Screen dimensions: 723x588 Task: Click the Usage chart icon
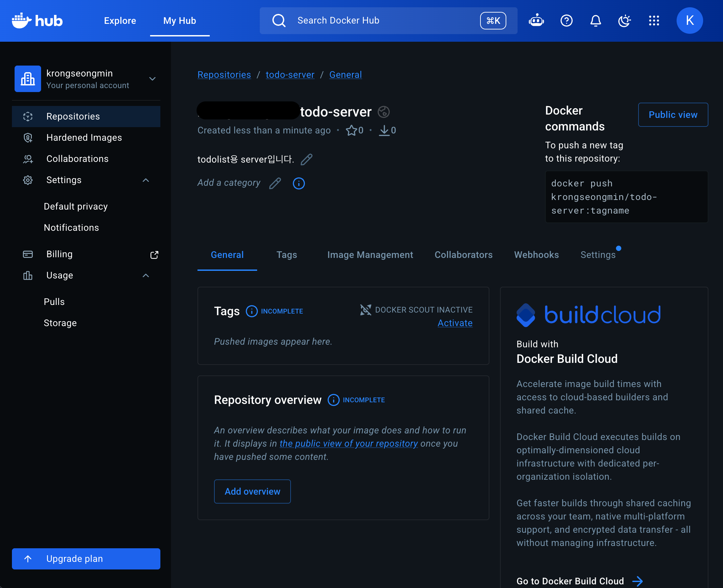pyautogui.click(x=28, y=275)
